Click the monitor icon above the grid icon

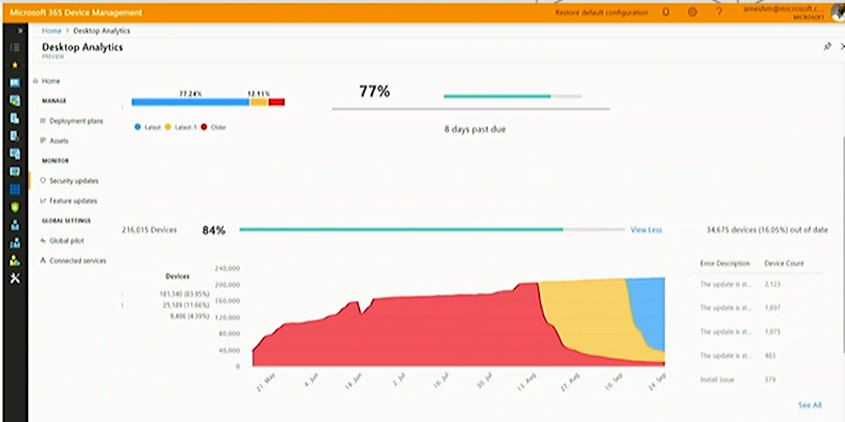pyautogui.click(x=15, y=171)
